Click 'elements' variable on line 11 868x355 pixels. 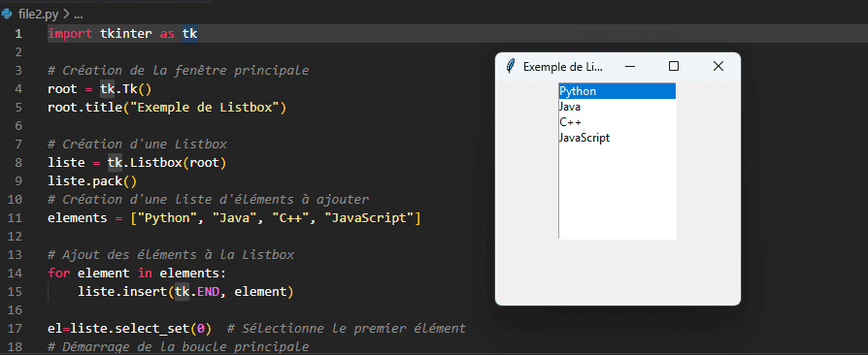[x=78, y=218]
